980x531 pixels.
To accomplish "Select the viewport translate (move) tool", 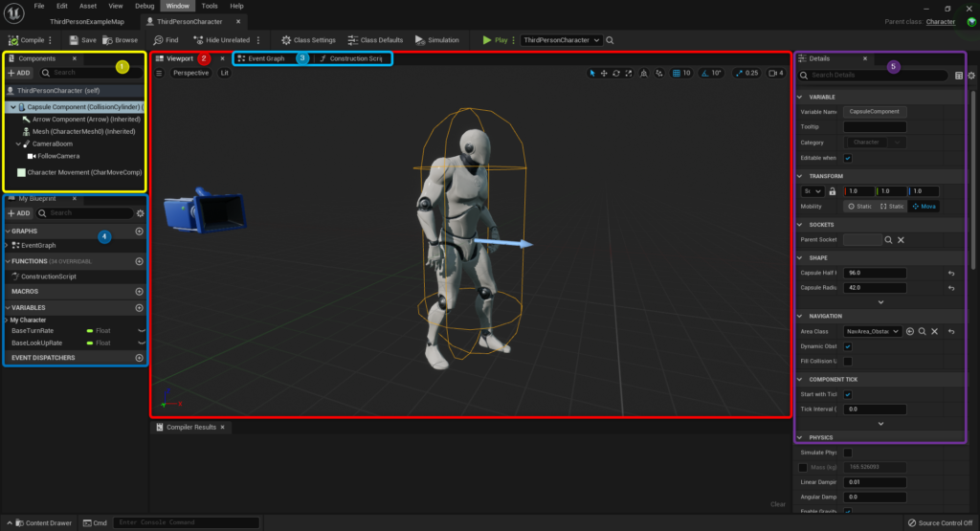I will pos(604,73).
